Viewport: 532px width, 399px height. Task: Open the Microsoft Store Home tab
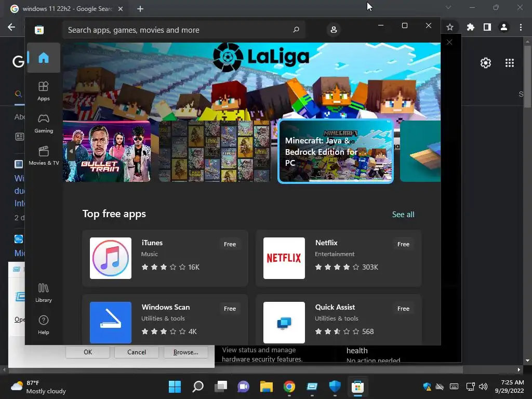click(44, 58)
